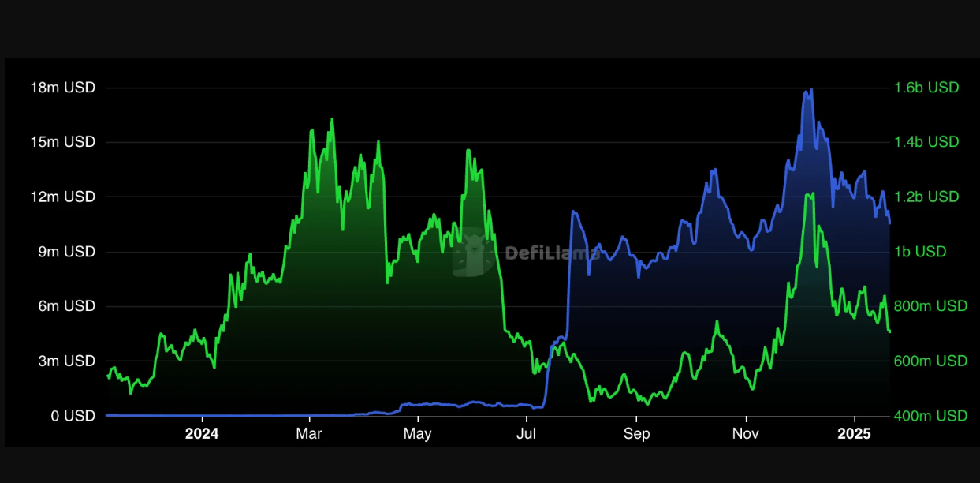The height and width of the screenshot is (483, 980).
Task: Select the 2024 label on the timeline
Action: (x=203, y=433)
